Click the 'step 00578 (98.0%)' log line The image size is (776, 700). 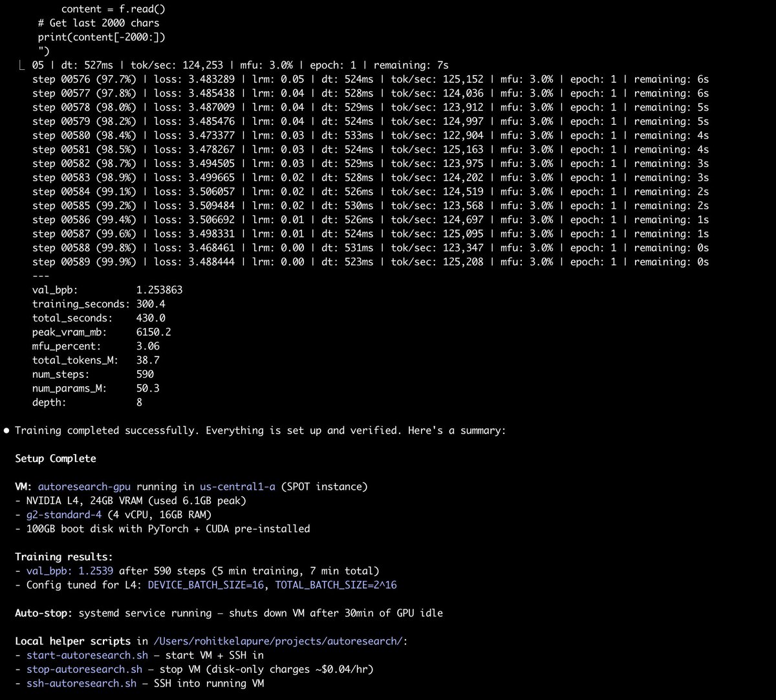[371, 107]
